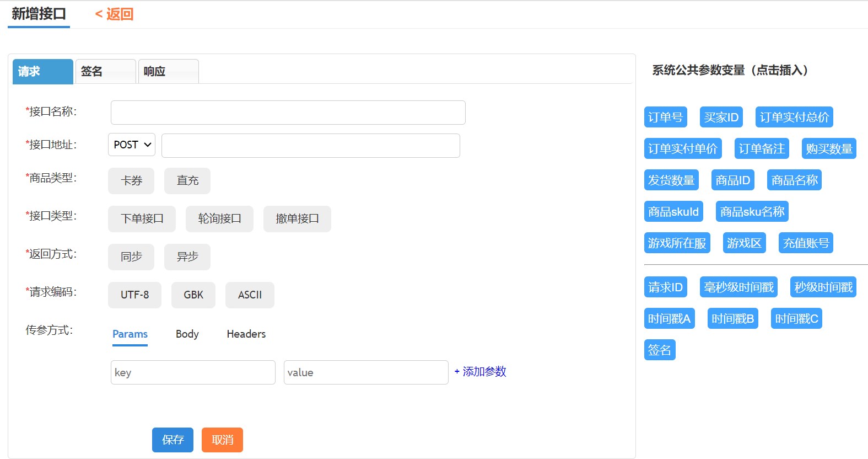The width and height of the screenshot is (868, 459).
Task: Set request encoding to UTF-8
Action: tap(134, 295)
